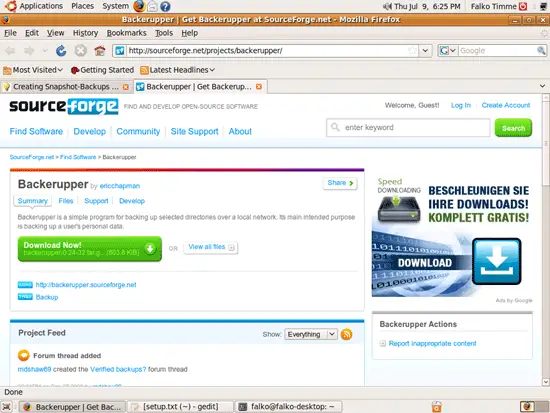Click the show desktop icon in the bottom panel
550x413 pixels.
[7, 407]
